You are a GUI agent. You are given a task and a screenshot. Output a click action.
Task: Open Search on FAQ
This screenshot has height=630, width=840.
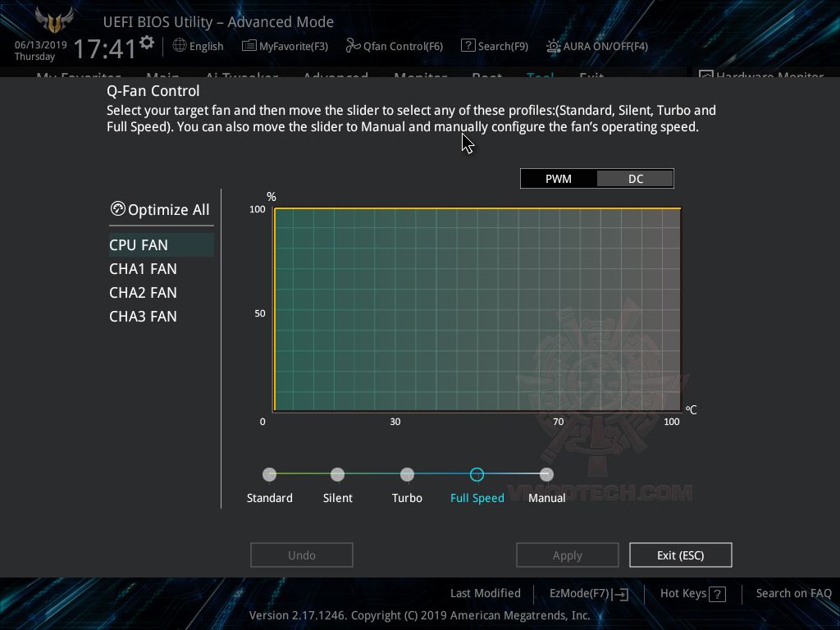click(793, 594)
